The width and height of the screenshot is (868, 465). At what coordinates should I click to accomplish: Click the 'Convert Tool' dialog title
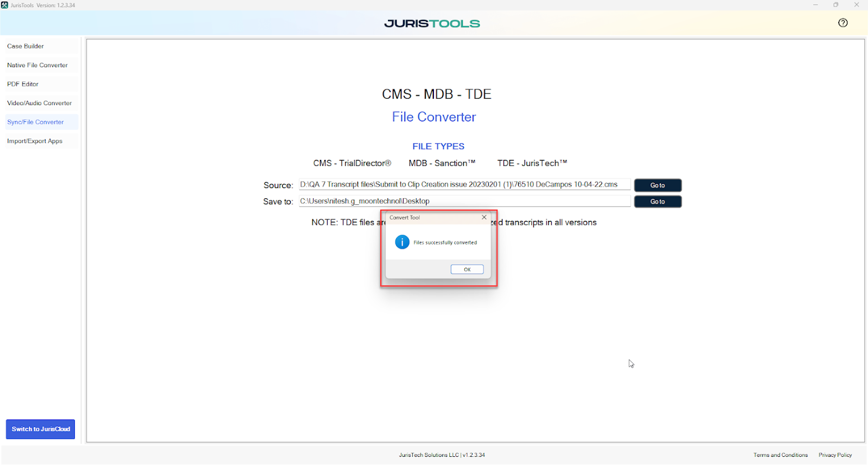[405, 218]
